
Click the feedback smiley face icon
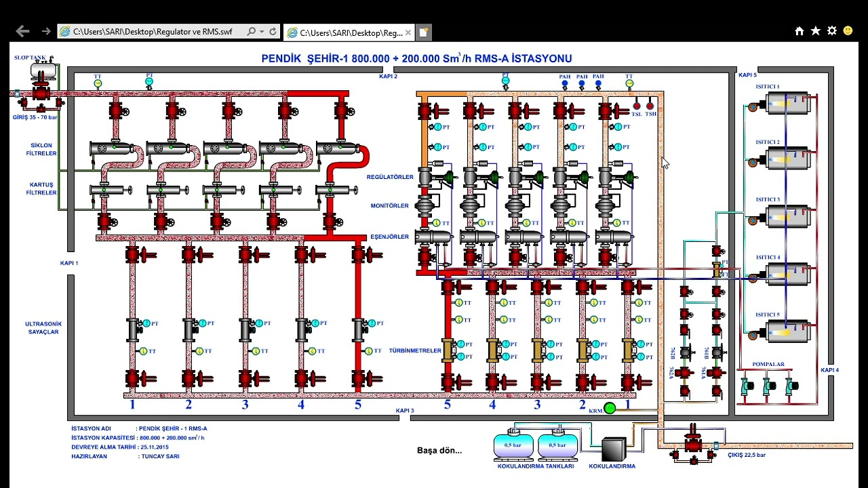(848, 31)
